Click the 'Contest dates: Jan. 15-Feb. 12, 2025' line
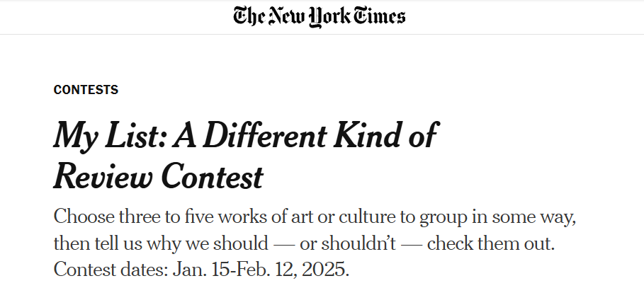 pyautogui.click(x=201, y=270)
